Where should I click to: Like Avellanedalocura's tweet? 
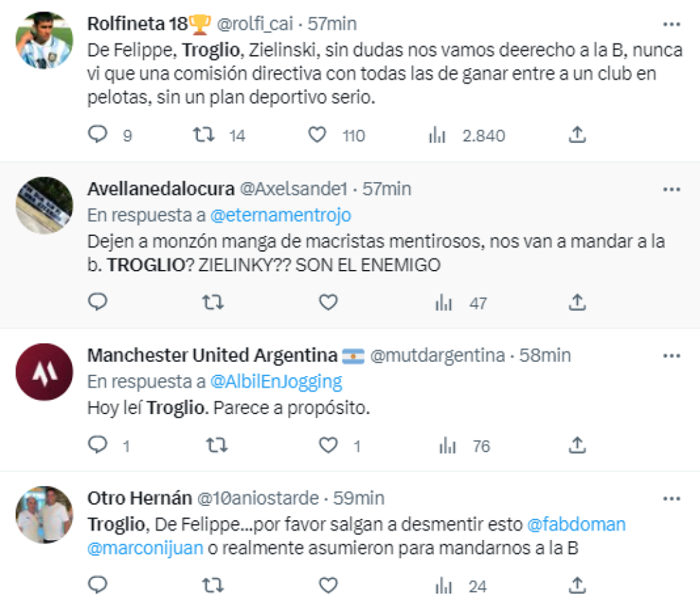(327, 303)
